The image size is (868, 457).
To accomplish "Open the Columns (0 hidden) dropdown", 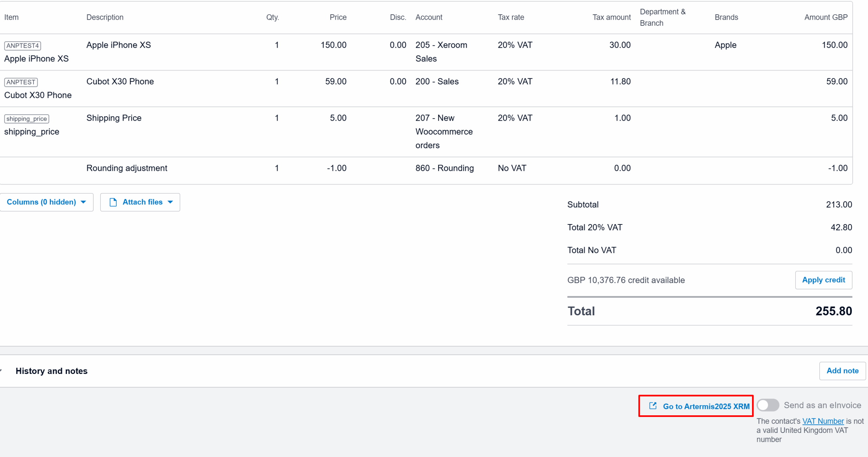I will (x=46, y=202).
